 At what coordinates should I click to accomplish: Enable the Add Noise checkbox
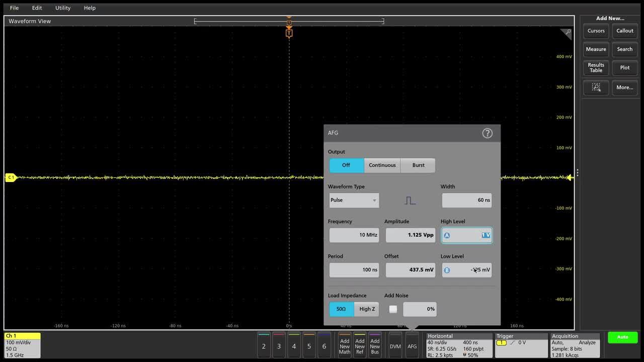click(x=393, y=309)
